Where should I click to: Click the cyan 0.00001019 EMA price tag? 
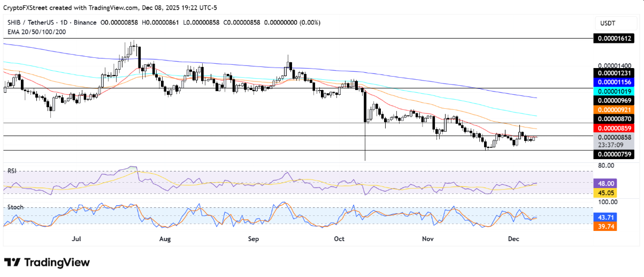[615, 92]
